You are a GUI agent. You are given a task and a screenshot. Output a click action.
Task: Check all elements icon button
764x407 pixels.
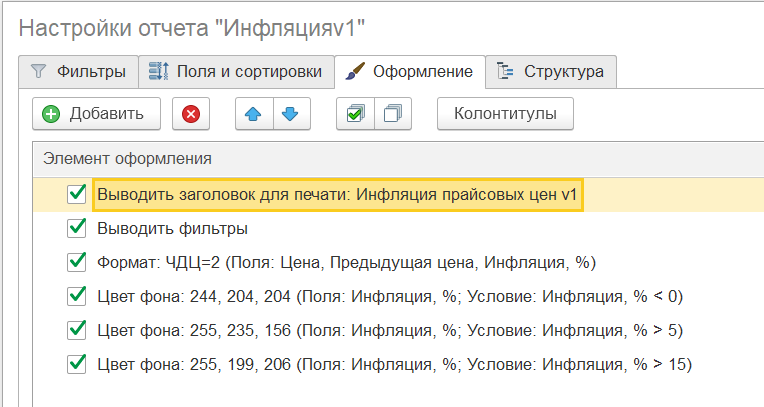[x=355, y=114]
